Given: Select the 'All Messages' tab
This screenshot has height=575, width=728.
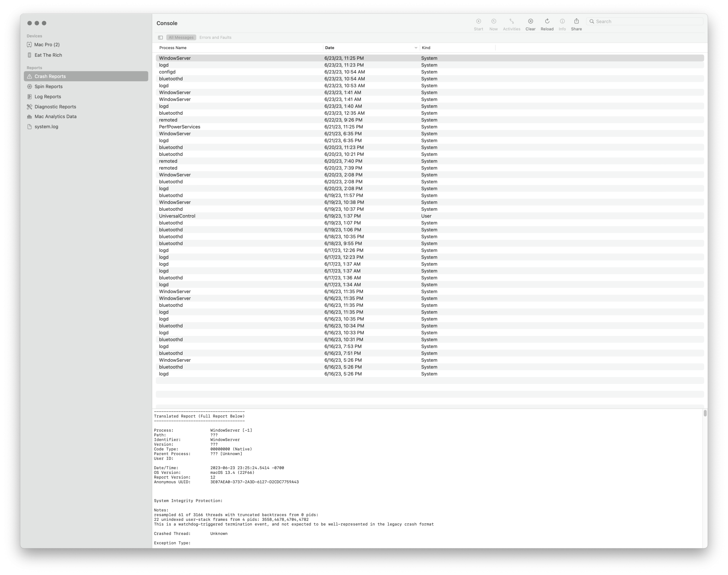Looking at the screenshot, I should (x=181, y=37).
